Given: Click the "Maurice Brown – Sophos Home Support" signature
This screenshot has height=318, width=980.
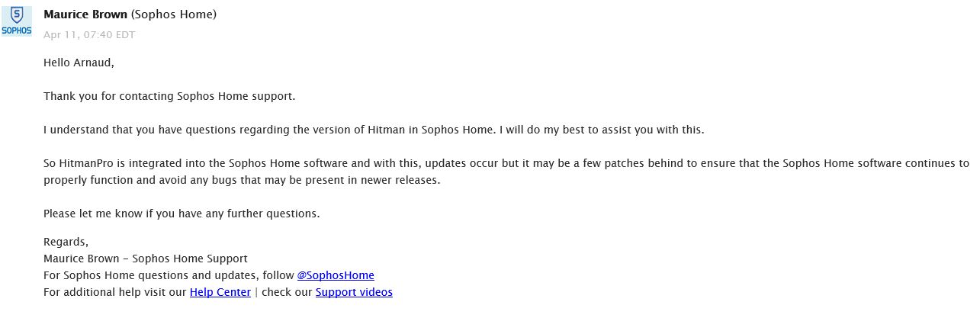Looking at the screenshot, I should coord(146,259).
